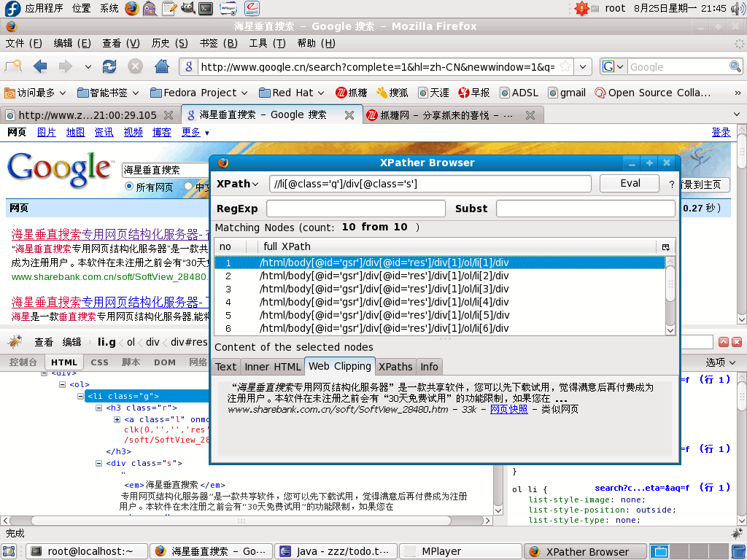The image size is (747, 560).
Task: Switch to the Inner HTML tab
Action: tap(273, 367)
